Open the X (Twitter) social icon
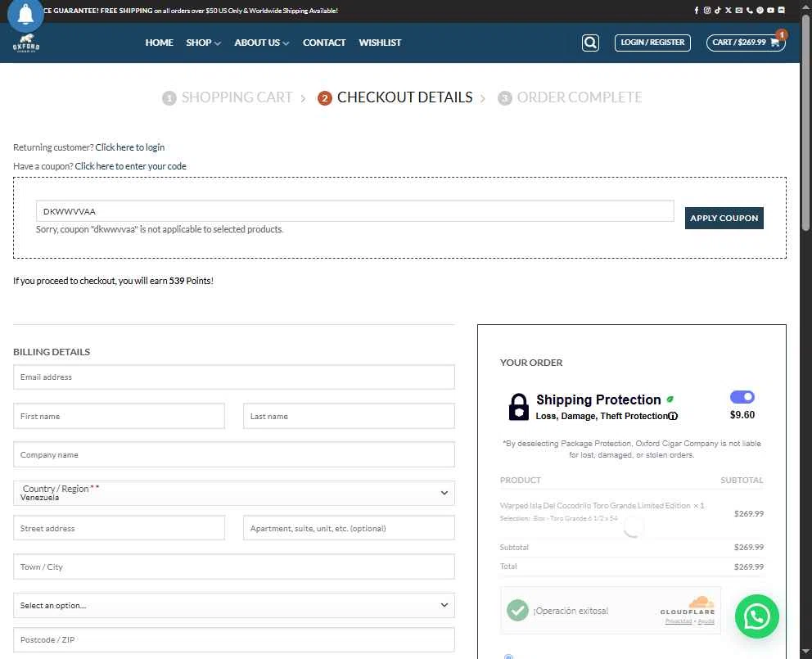The height and width of the screenshot is (659, 812). pyautogui.click(x=729, y=11)
